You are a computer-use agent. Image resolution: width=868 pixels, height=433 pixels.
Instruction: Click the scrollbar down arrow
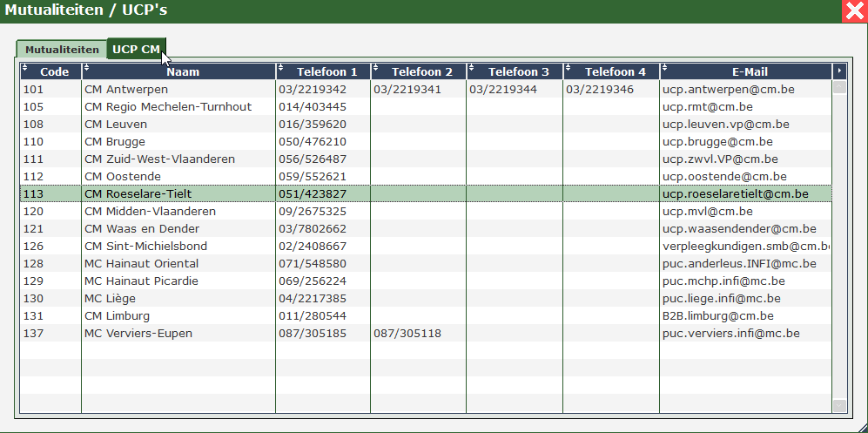[840, 406]
